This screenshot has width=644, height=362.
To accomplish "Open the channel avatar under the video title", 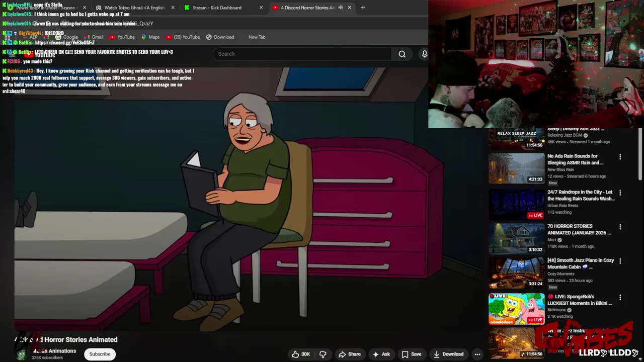I will tap(21, 354).
